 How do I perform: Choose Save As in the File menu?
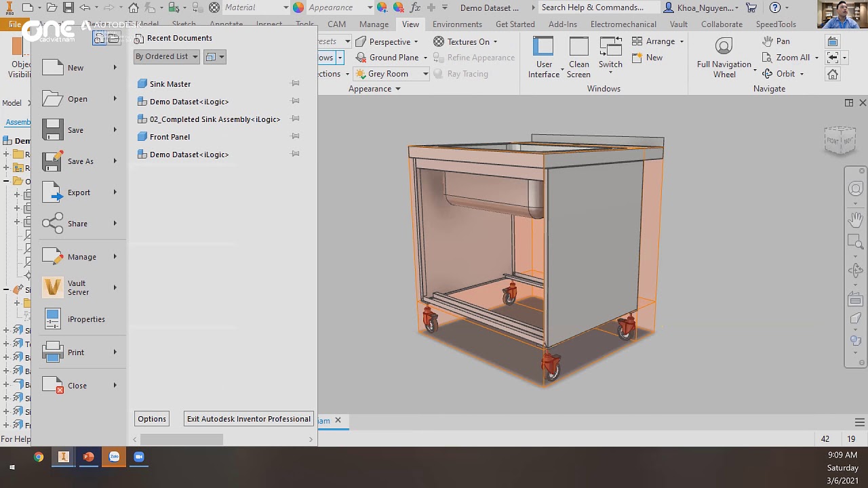click(x=79, y=161)
